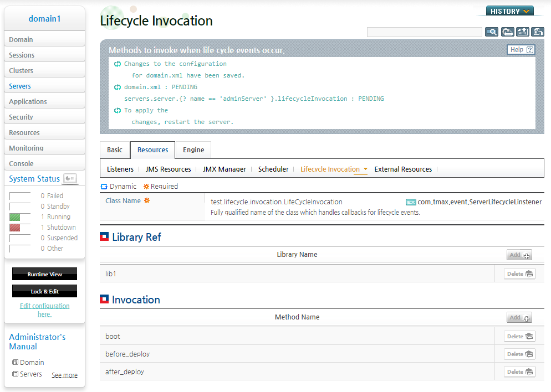
Task: Open the JMS Resources sub-tab
Action: point(169,169)
